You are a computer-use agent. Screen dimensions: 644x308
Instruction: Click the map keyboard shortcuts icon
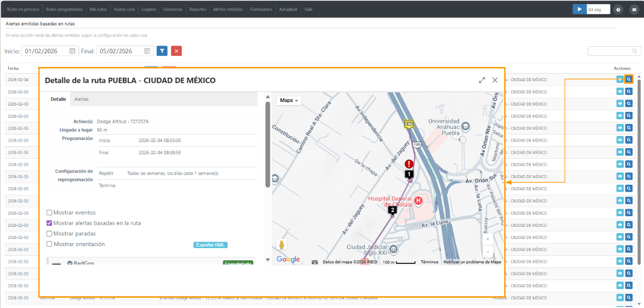315,262
